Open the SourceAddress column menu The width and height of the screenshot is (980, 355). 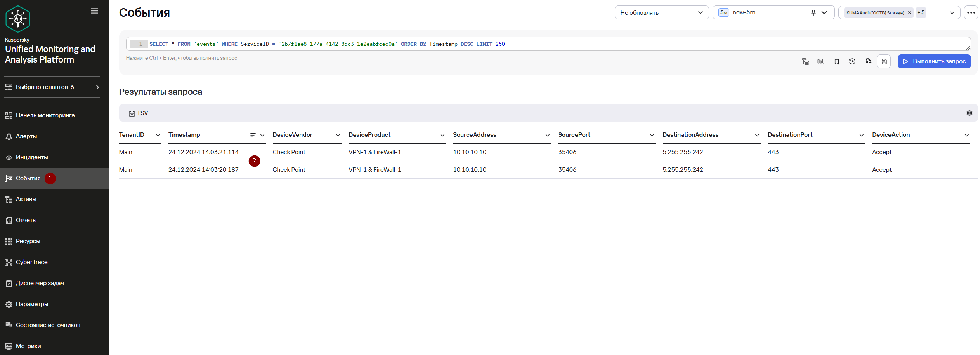(548, 135)
